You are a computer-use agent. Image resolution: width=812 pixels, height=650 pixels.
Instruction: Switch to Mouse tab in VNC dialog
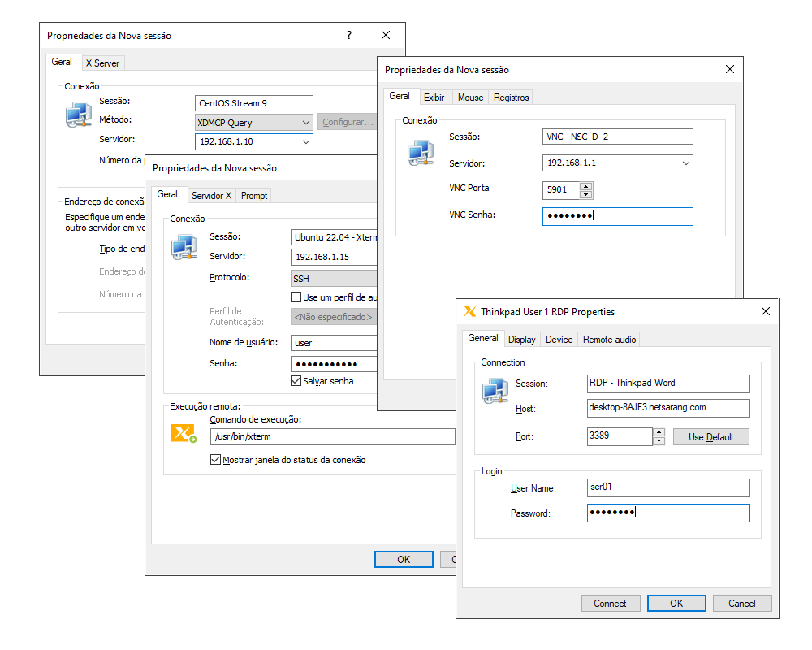(470, 97)
